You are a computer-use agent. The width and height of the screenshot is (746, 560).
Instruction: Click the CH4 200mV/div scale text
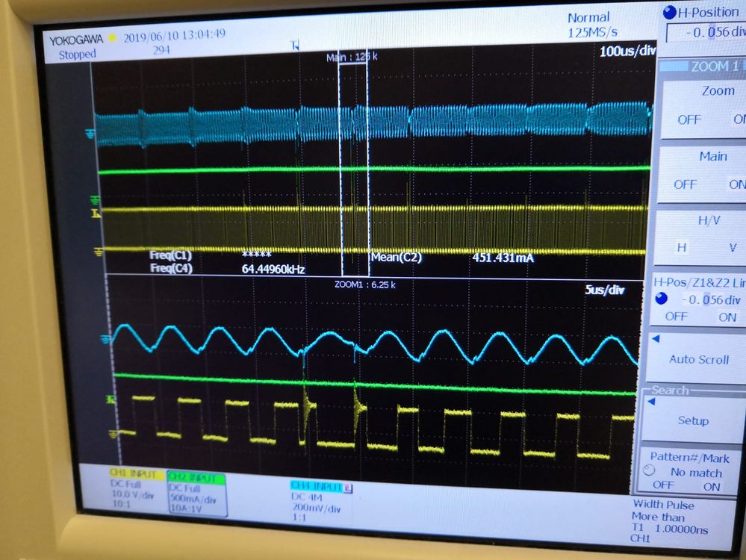(317, 508)
